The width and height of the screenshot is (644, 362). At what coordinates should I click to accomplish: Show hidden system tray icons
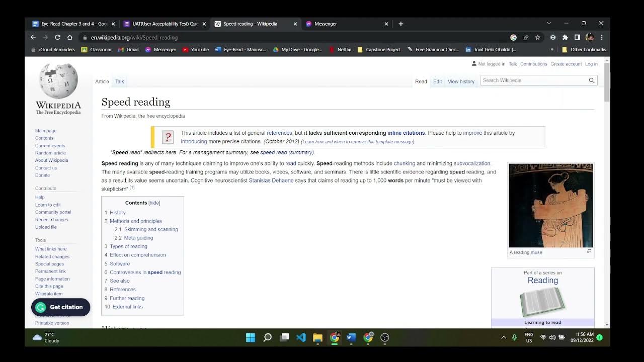click(503, 337)
